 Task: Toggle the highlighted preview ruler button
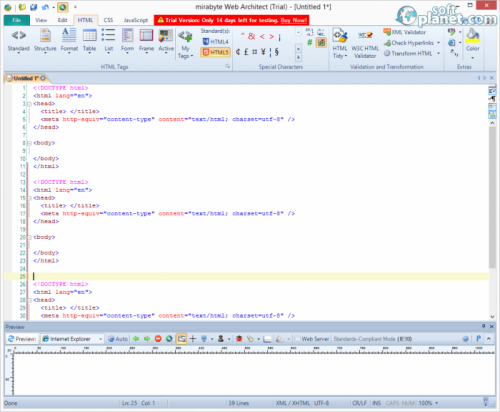click(x=181, y=339)
